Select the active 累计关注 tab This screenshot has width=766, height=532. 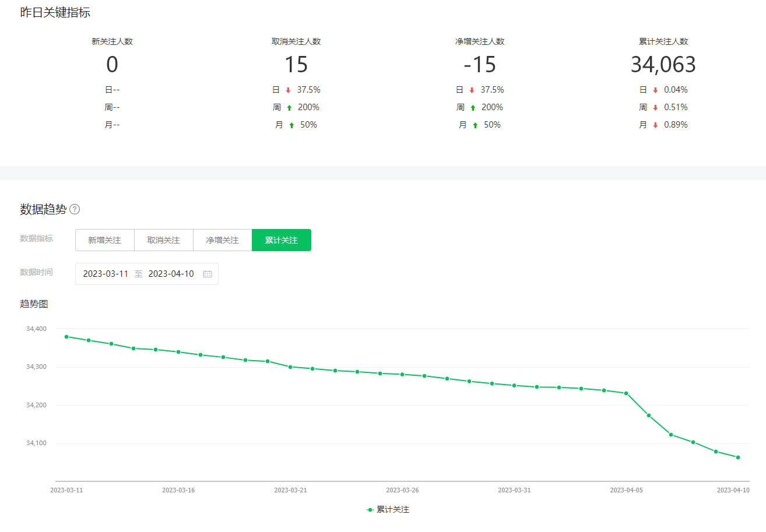pyautogui.click(x=281, y=240)
